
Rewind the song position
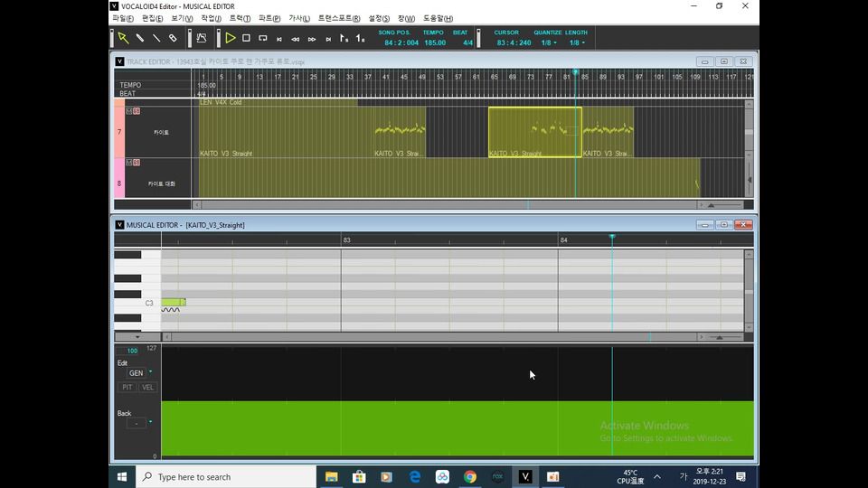tap(296, 39)
